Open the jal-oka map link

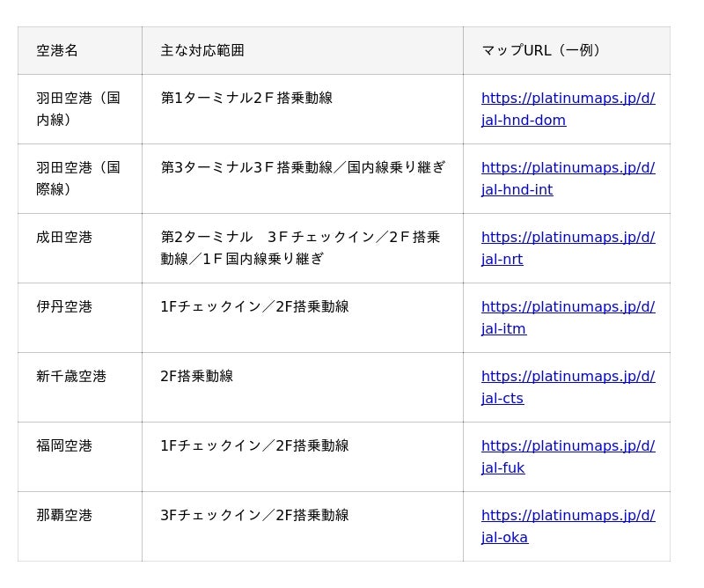click(568, 526)
